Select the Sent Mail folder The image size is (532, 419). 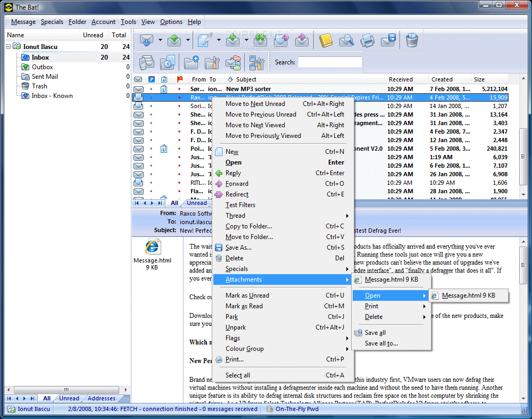tap(45, 77)
